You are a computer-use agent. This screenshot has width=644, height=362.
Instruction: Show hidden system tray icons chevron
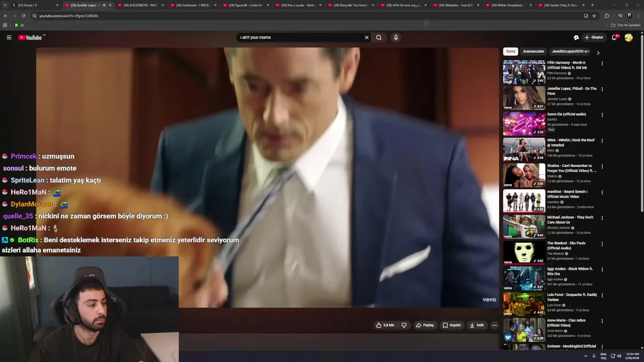tap(586, 356)
